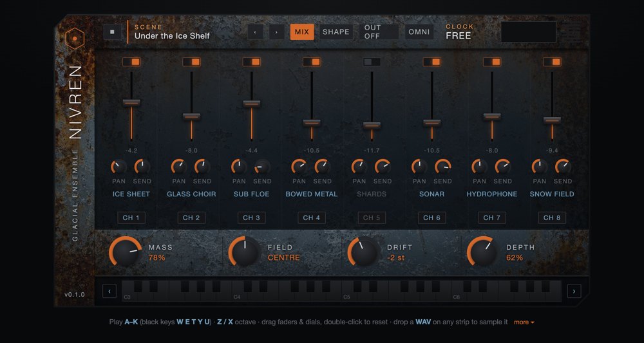Open the CH 2 channel selector

191,218
